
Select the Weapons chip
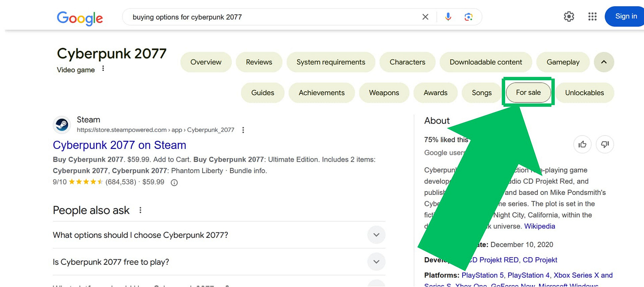(x=384, y=93)
